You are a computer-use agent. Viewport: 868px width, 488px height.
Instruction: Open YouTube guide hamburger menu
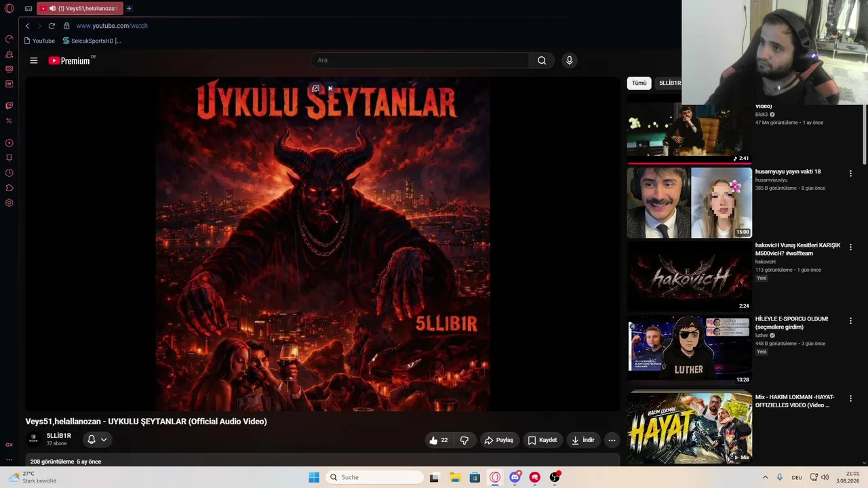click(33, 60)
